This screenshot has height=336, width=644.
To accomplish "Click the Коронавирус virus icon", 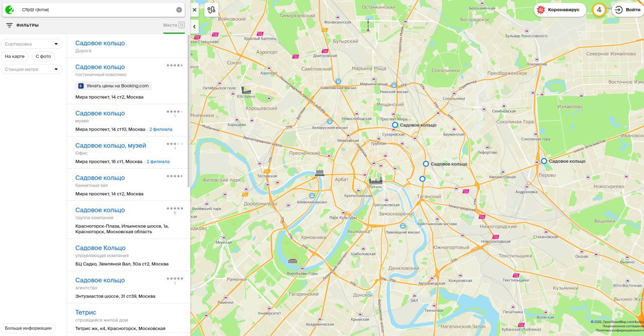I will (541, 10).
